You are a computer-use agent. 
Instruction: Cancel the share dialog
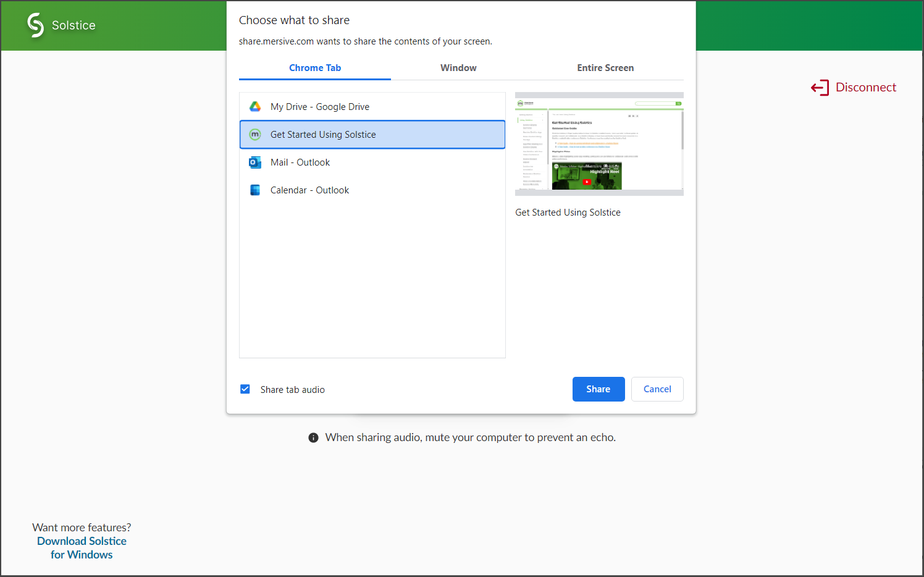[657, 389]
